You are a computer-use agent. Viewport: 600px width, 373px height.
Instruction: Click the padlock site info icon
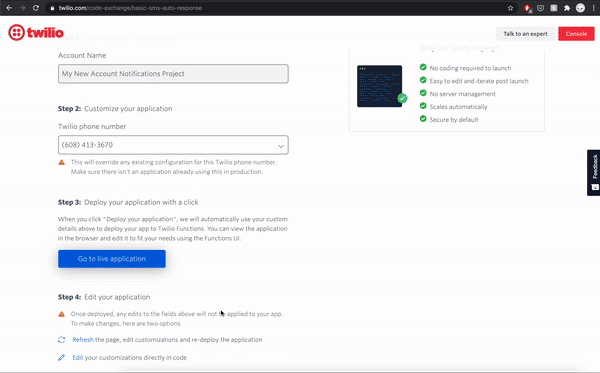52,8
